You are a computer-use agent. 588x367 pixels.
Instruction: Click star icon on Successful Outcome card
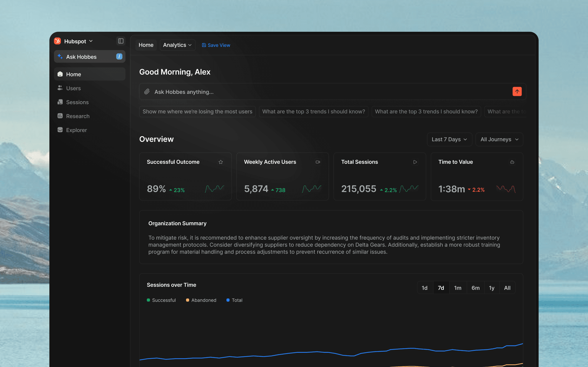pos(221,162)
